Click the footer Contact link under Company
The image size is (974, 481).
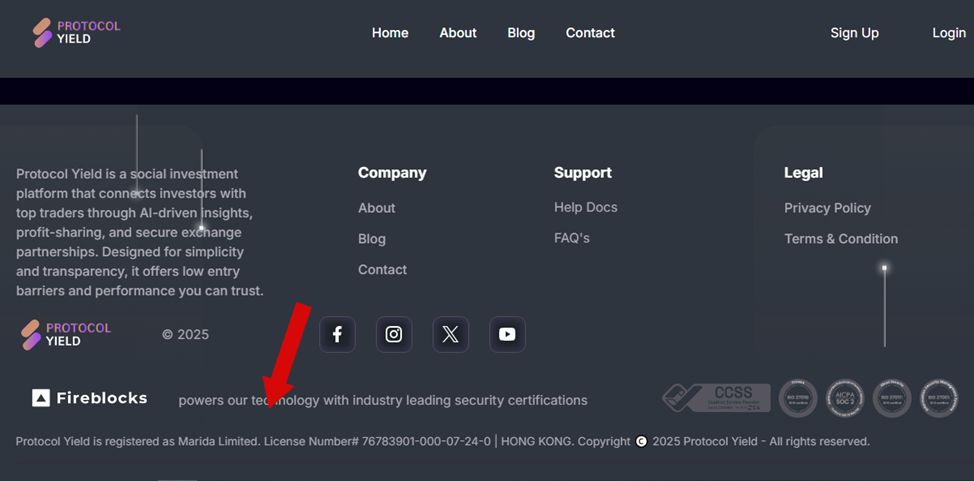tap(382, 270)
